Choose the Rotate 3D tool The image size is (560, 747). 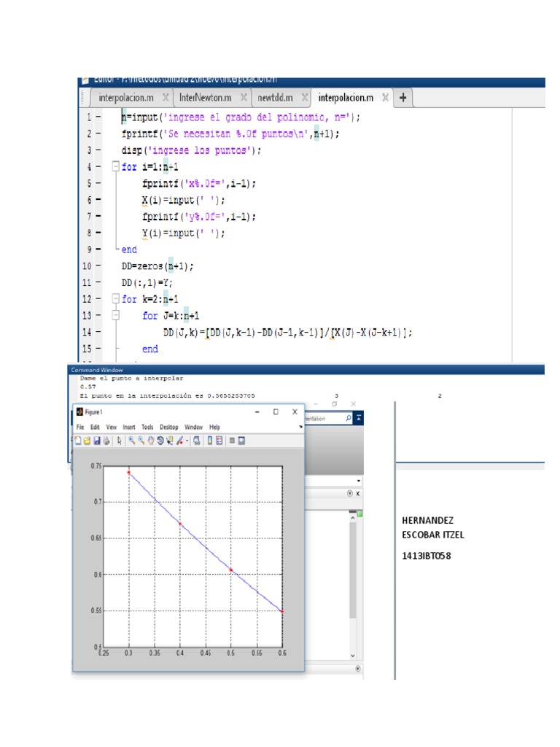[x=160, y=441]
